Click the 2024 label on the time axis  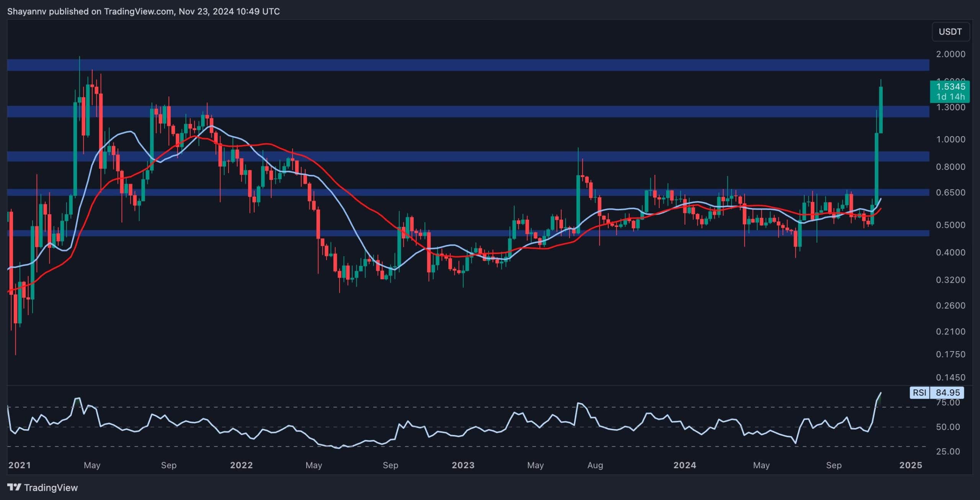[685, 466]
